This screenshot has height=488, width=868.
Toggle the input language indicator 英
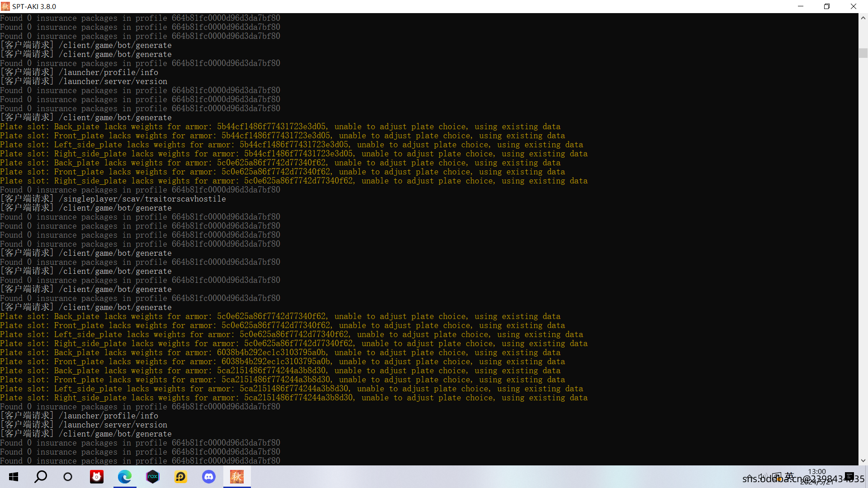point(789,476)
